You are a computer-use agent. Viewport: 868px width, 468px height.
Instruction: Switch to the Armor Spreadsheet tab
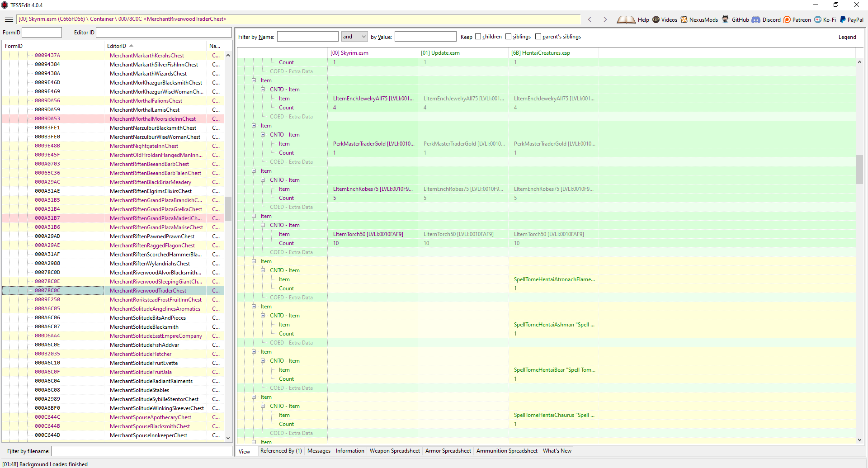(448, 451)
